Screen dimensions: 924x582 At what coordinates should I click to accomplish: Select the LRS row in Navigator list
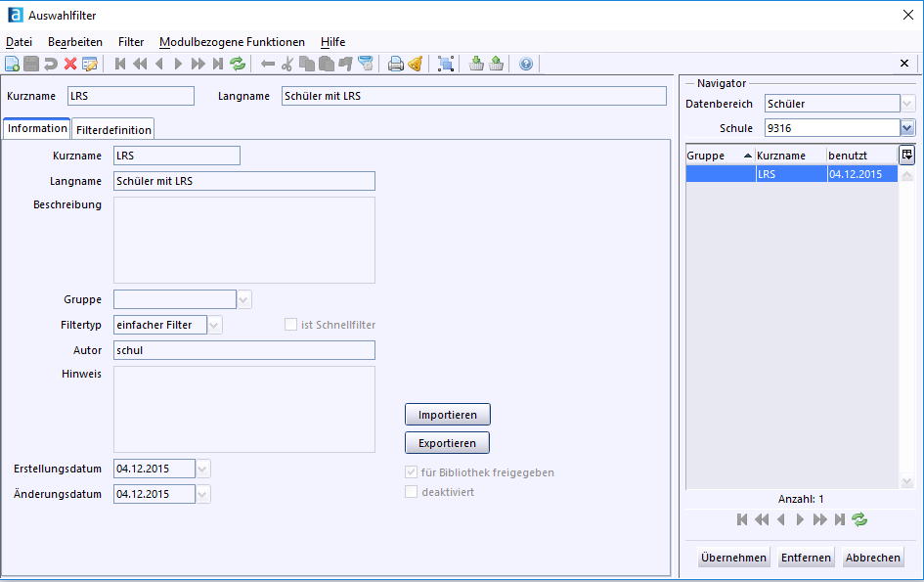(791, 174)
